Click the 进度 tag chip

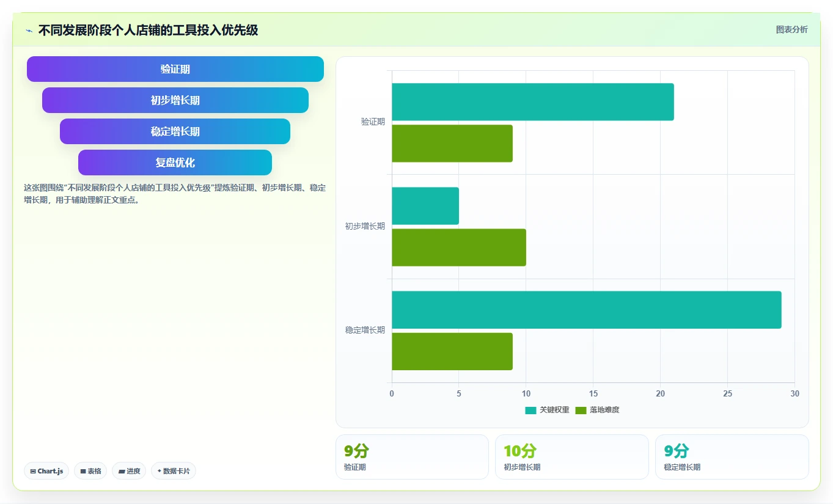129,471
